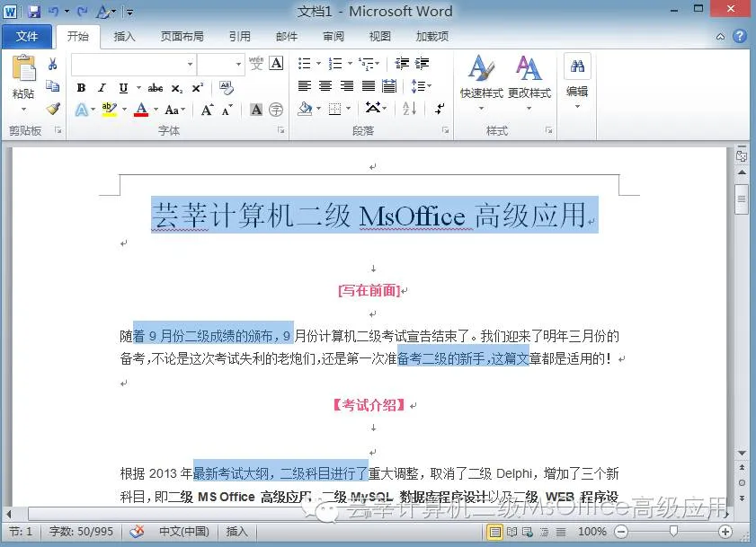The height and width of the screenshot is (547, 756).
Task: Open the Styles pane launcher
Action: click(548, 130)
